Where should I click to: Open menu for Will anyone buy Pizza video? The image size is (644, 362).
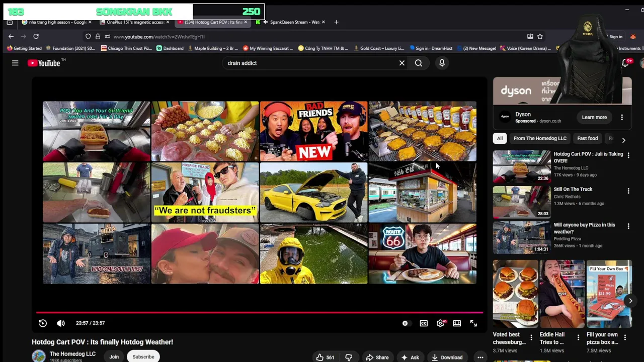point(628,226)
